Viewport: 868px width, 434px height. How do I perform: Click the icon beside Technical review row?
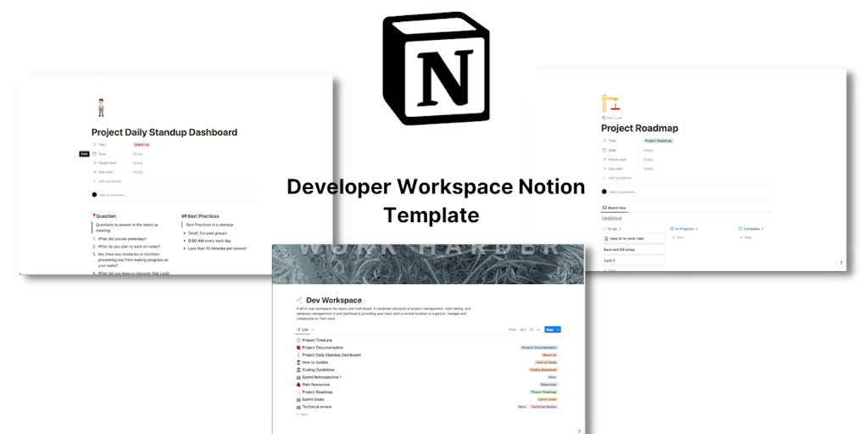(x=298, y=407)
